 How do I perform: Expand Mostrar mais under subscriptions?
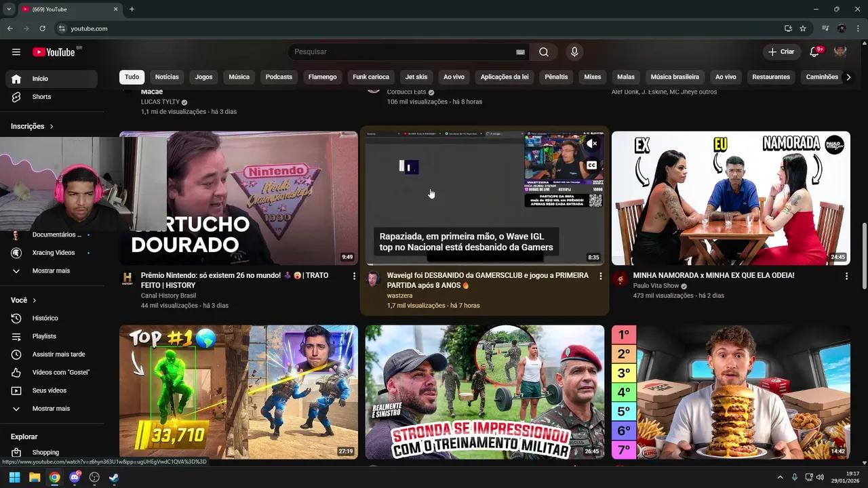52,270
